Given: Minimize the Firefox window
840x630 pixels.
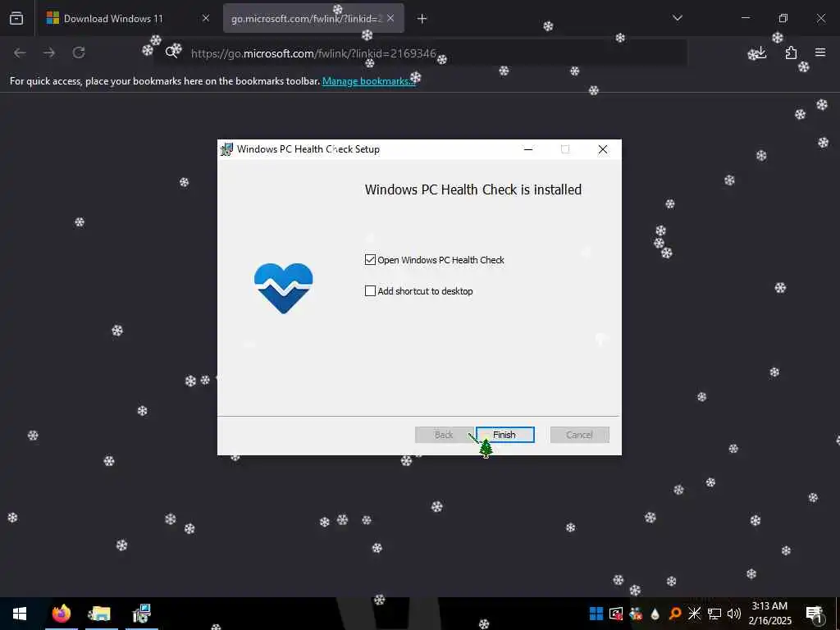Looking at the screenshot, I should 745,18.
